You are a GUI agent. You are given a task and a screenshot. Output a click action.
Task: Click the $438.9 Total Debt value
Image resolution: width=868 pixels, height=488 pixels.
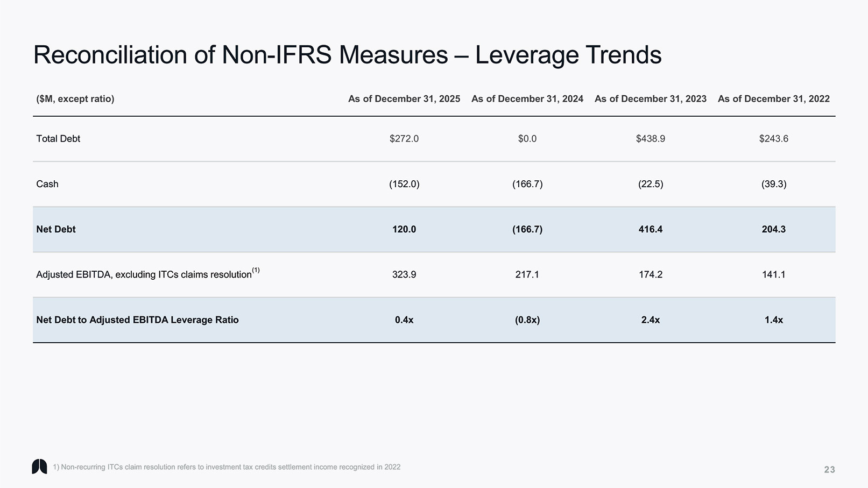point(650,139)
